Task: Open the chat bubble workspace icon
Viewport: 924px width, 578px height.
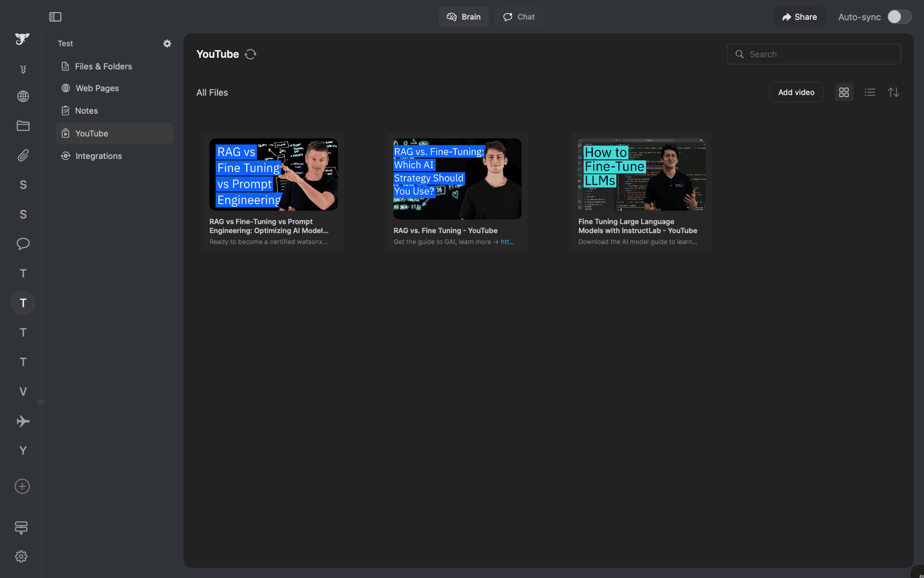Action: (22, 244)
